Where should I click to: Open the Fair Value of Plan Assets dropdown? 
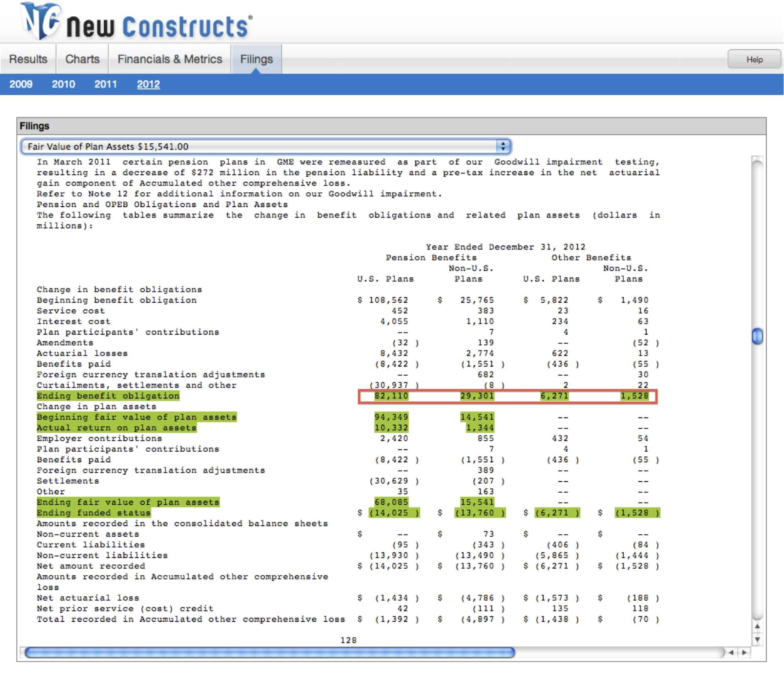point(266,146)
